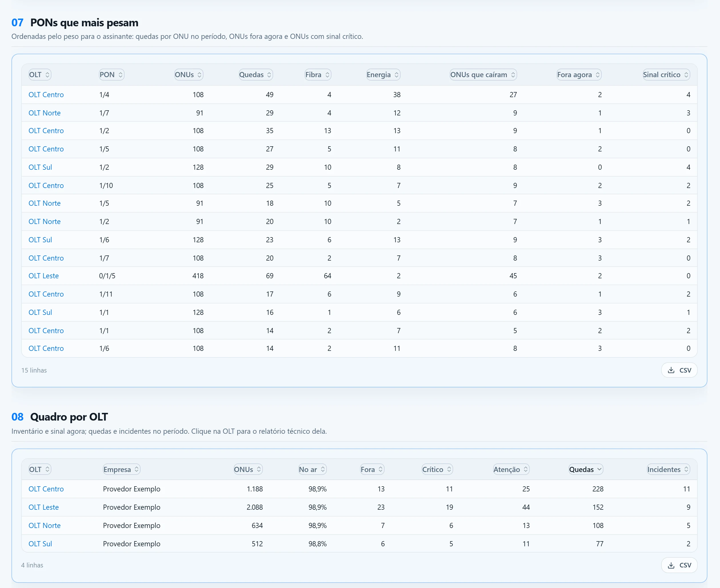Select Quedas value 228 for OLT Centro
Viewport: 720px width, 588px height.
(598, 489)
